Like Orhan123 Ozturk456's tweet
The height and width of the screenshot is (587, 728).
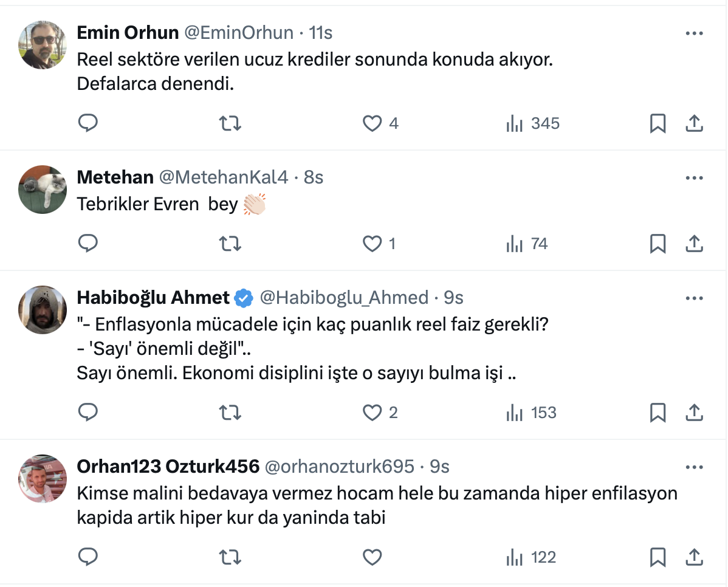click(372, 557)
